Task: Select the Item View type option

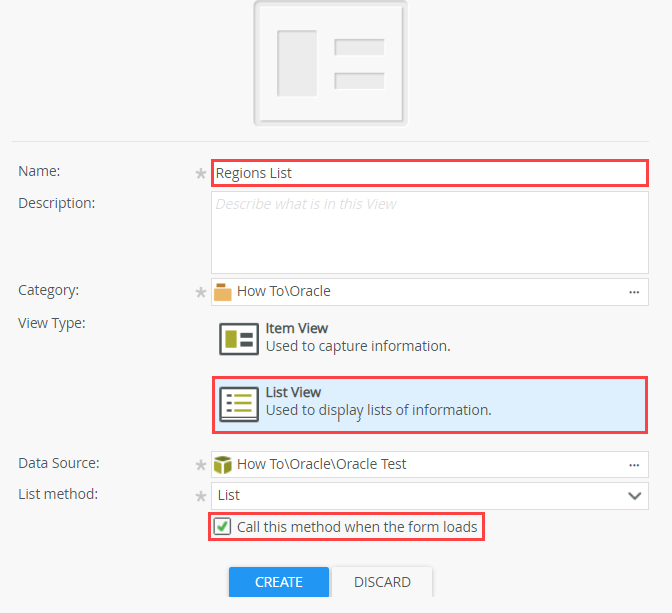Action: click(358, 338)
